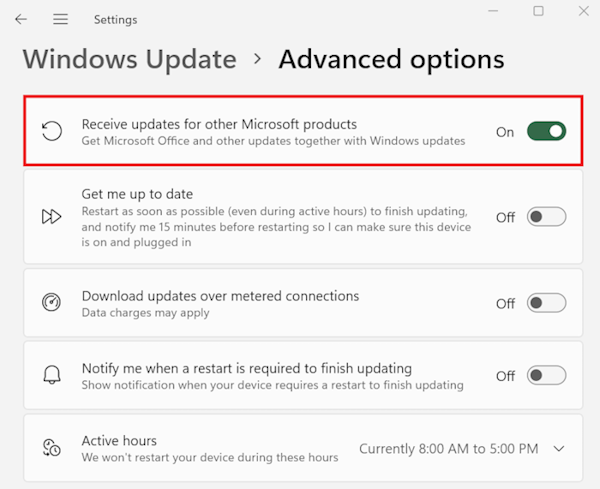Open the hamburger navigation menu
Screen dimensions: 600x489
point(60,19)
